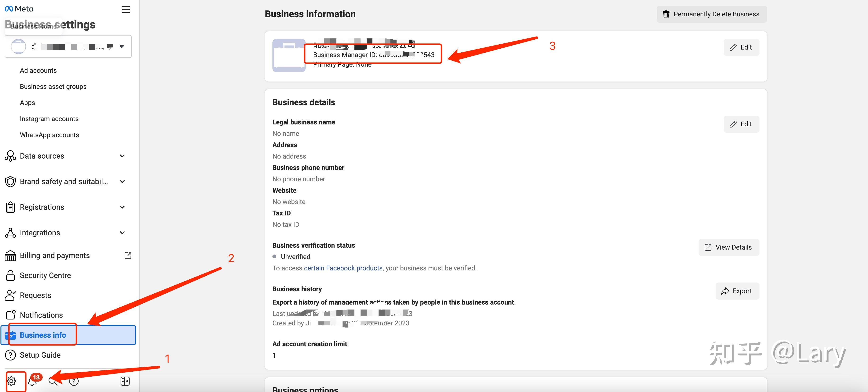
Task: Open the hamburger menu icon
Action: click(126, 9)
